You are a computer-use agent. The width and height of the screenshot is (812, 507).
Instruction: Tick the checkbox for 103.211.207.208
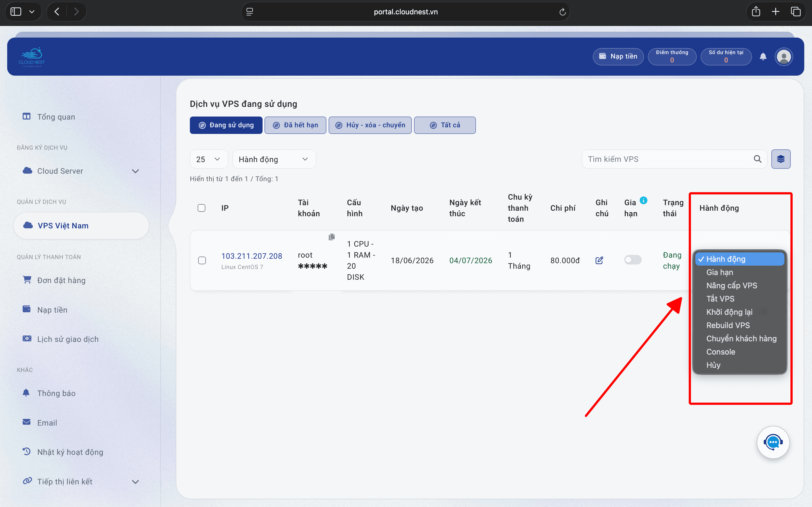click(202, 260)
